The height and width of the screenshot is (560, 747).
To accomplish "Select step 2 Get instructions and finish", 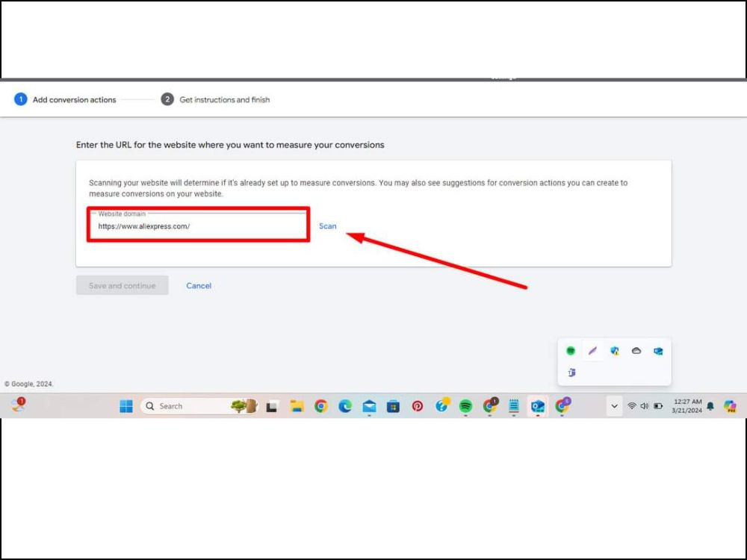I will [x=215, y=99].
